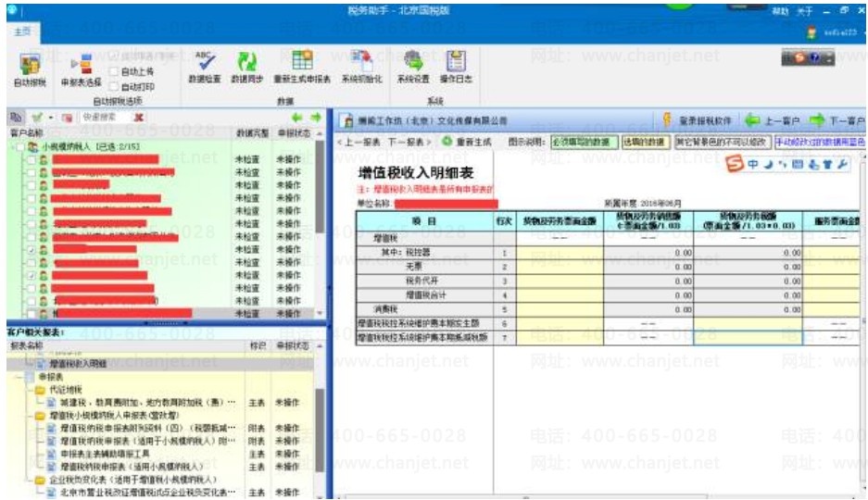Toggle 小规模纳税人 group checkbox
Screen dimensions: 868x500
coord(20,146)
